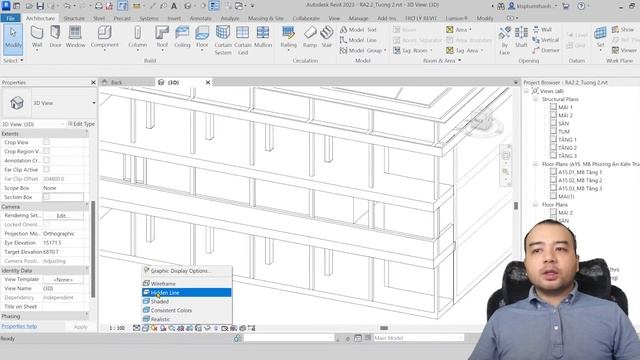Select the Roof tool
Image resolution: width=640 pixels, height=360 pixels.
pos(162,38)
